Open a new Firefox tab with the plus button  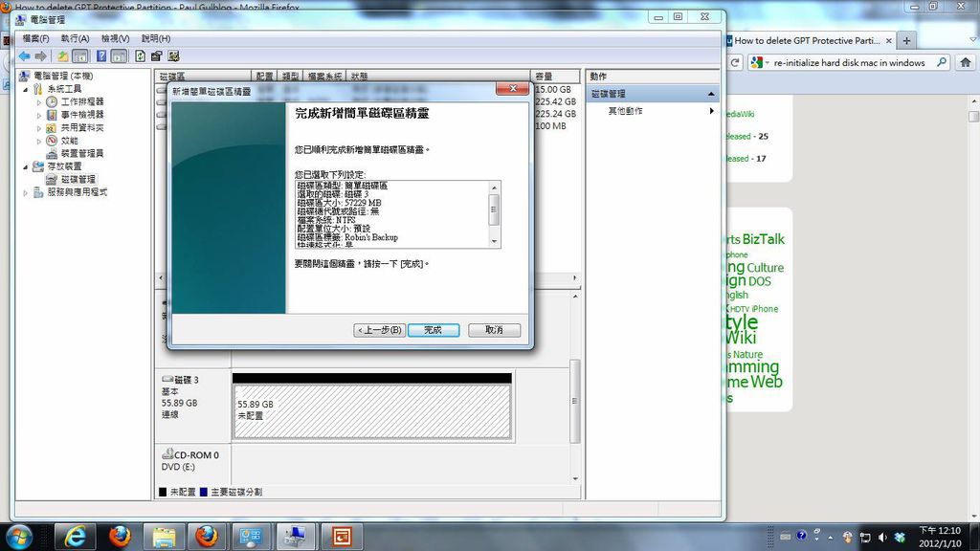(906, 40)
